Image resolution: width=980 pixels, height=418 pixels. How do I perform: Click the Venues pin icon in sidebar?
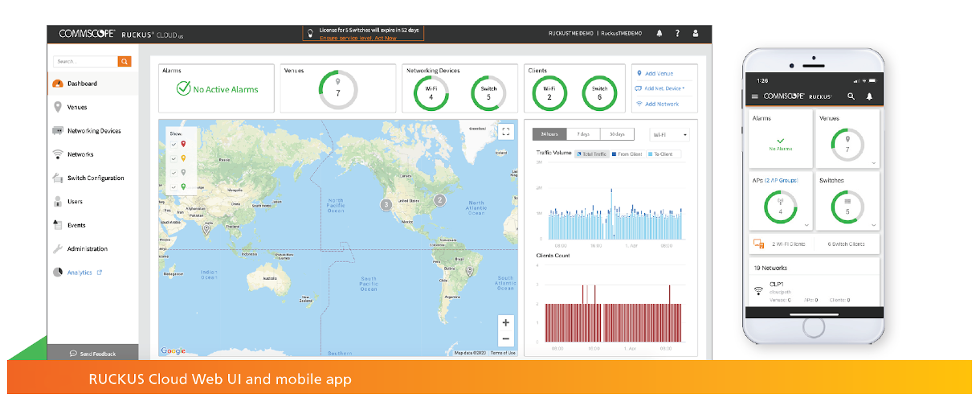pos(58,107)
